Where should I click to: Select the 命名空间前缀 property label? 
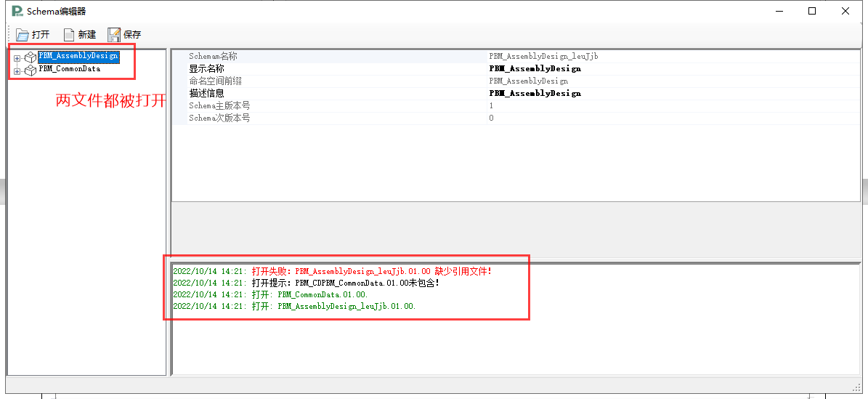click(215, 81)
